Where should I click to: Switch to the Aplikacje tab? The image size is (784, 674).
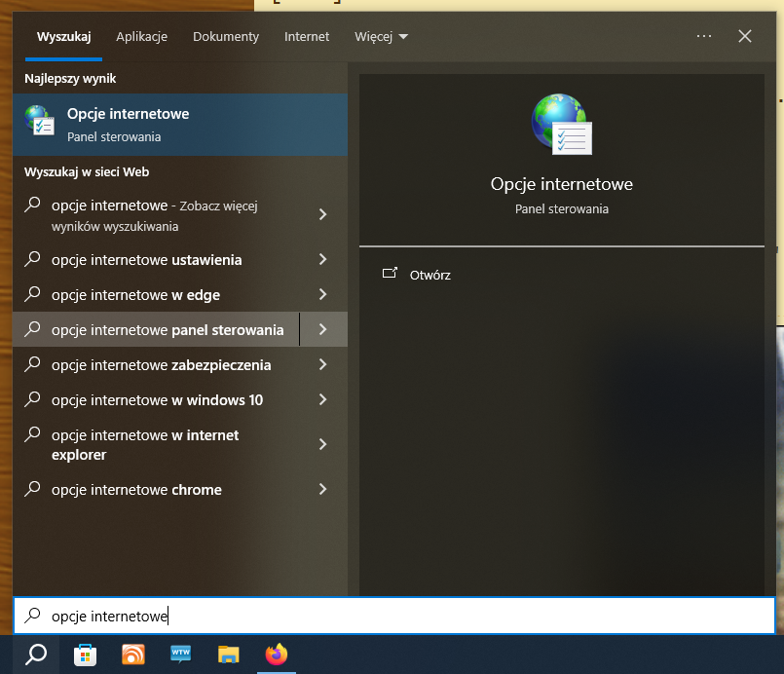141,36
